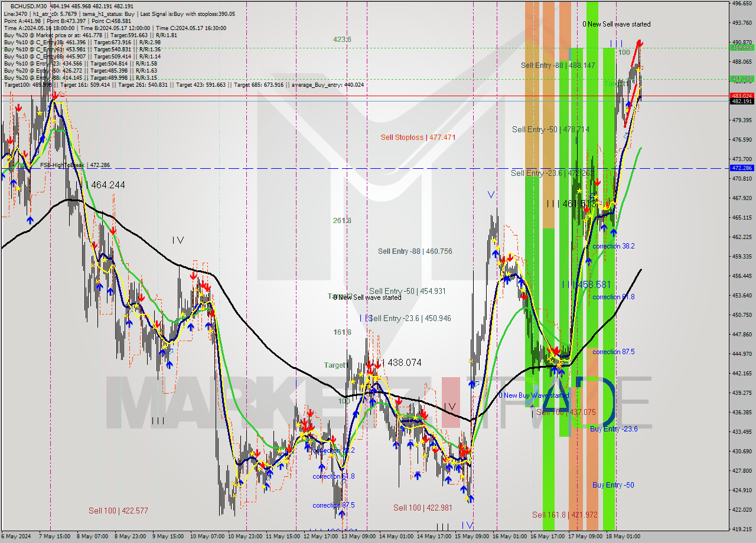Click the 'FSB-HighToBreak | 472.286' label
This screenshot has width=756, height=543.
pyautogui.click(x=75, y=165)
